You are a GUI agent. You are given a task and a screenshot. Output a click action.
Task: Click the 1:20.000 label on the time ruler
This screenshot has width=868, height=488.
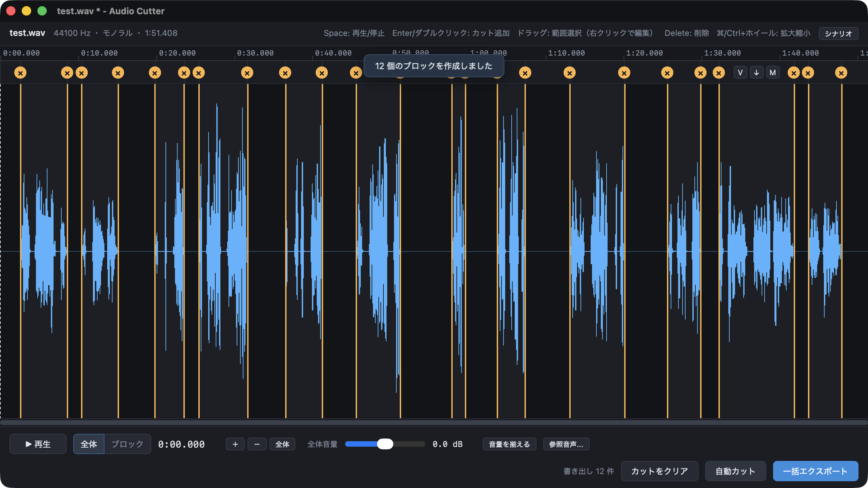[644, 53]
